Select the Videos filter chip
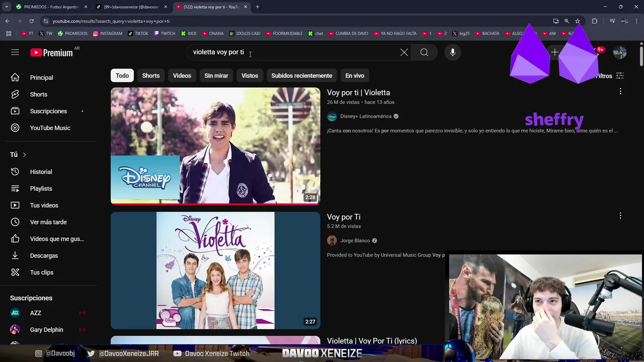 click(182, 75)
